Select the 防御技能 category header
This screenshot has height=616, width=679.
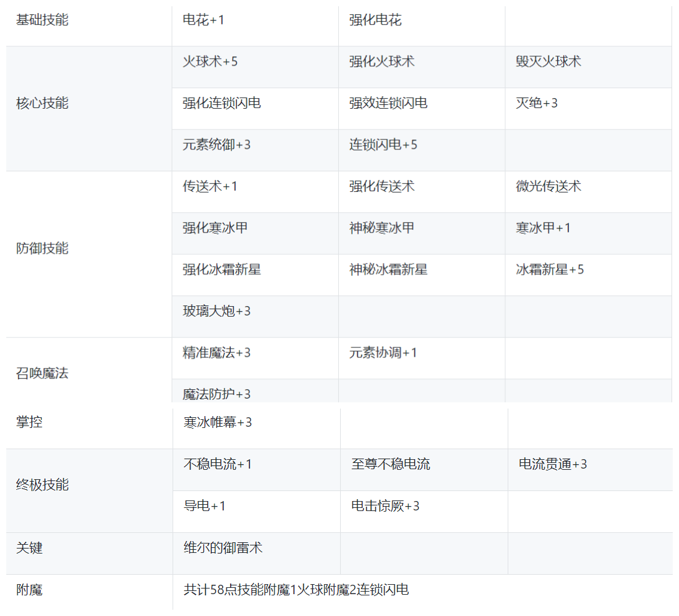(x=42, y=249)
